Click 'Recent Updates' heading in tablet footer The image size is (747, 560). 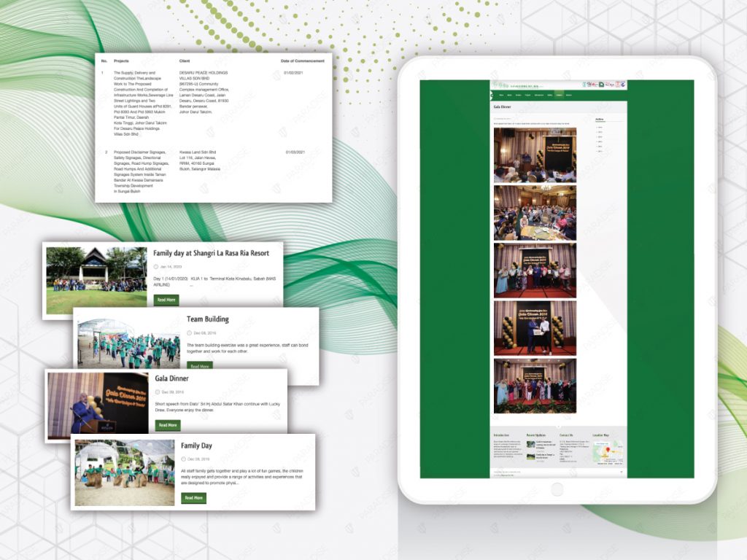coord(536,435)
